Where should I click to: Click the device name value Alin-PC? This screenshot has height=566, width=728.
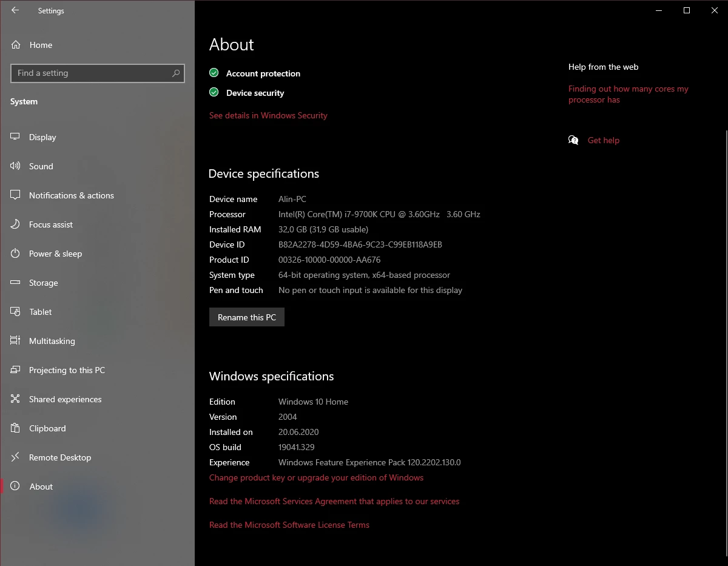292,199
